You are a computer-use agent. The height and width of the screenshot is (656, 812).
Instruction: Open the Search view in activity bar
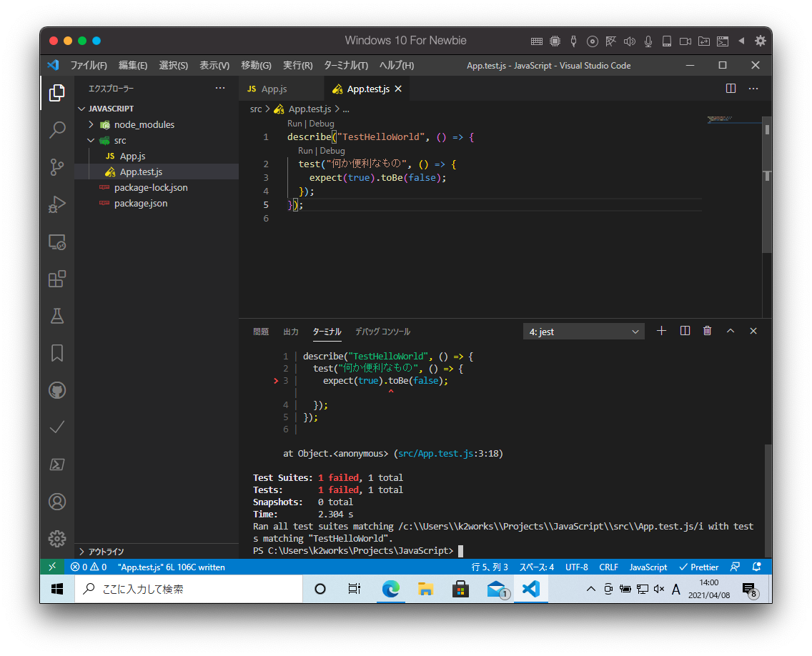coord(57,130)
